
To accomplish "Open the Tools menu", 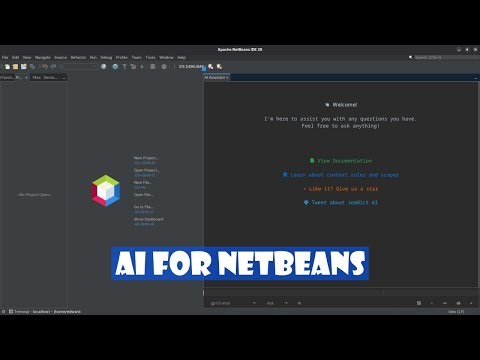I will click(150, 57).
